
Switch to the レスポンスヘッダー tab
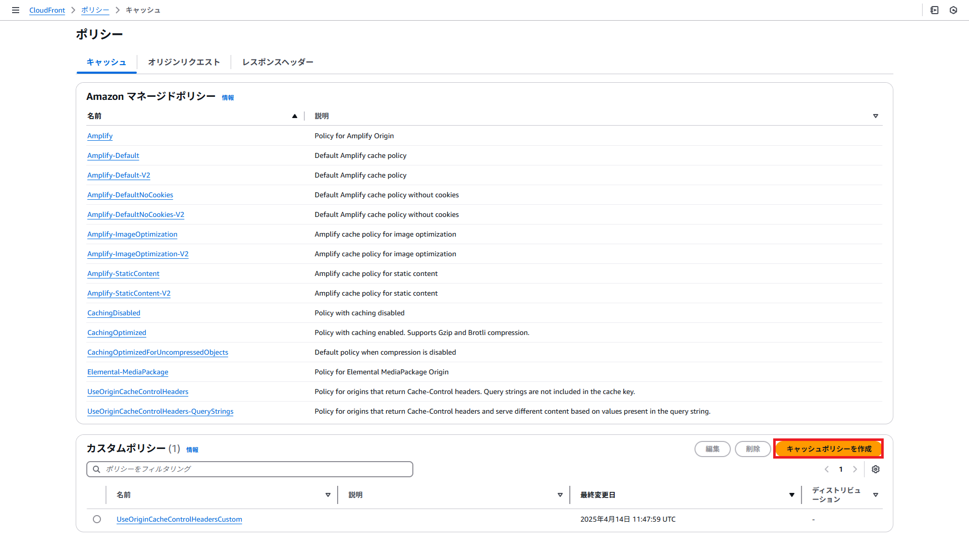tap(278, 62)
